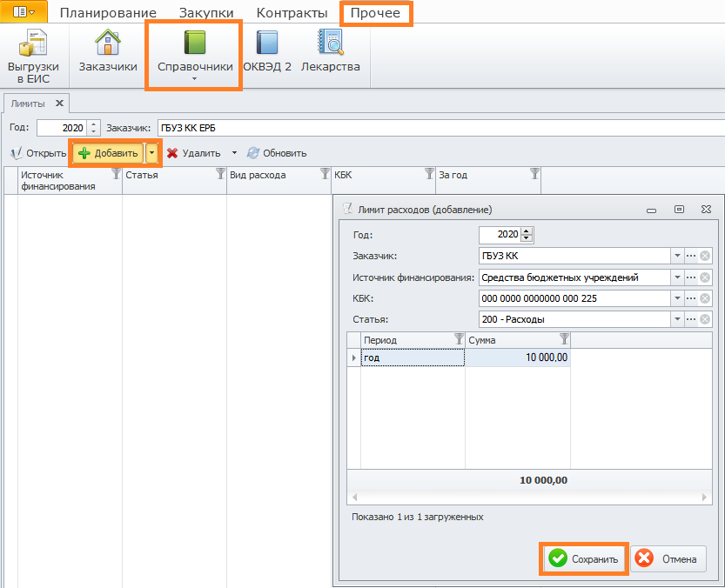Open Справочники ribbon dropdown

tap(195, 56)
